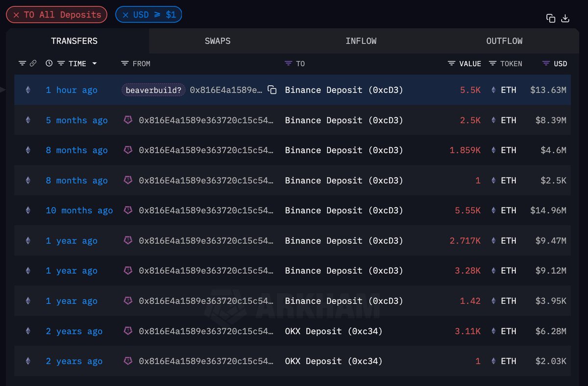The width and height of the screenshot is (588, 386).
Task: Open the VALUE column filter
Action: (x=451, y=64)
